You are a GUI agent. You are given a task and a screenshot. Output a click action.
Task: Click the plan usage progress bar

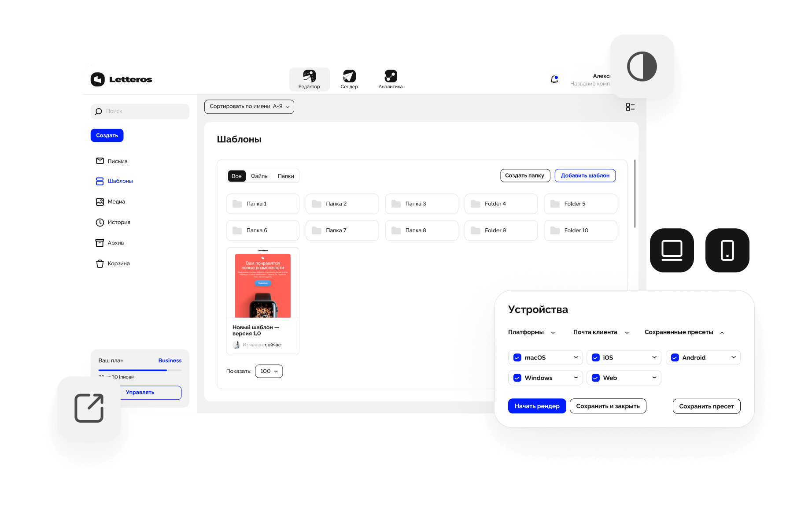click(x=140, y=370)
